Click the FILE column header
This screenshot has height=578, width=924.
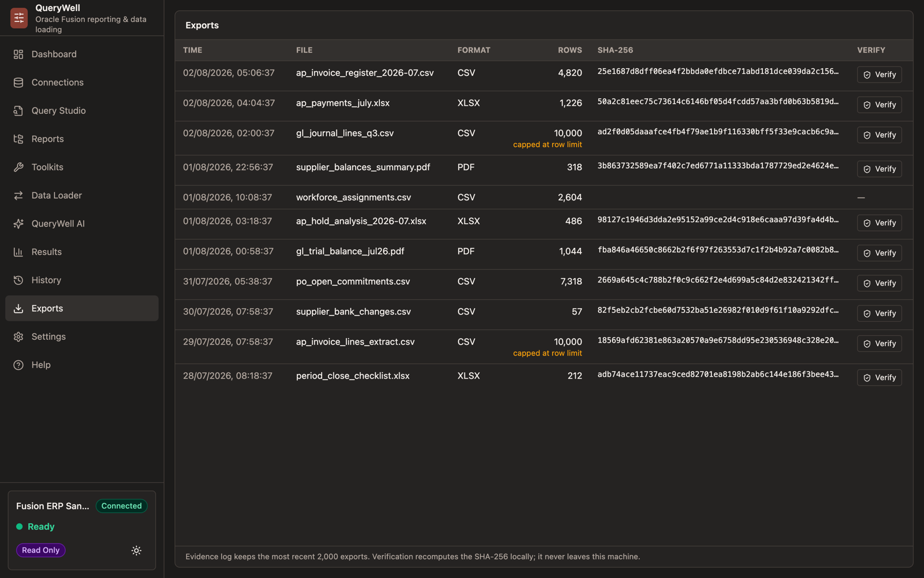[304, 50]
